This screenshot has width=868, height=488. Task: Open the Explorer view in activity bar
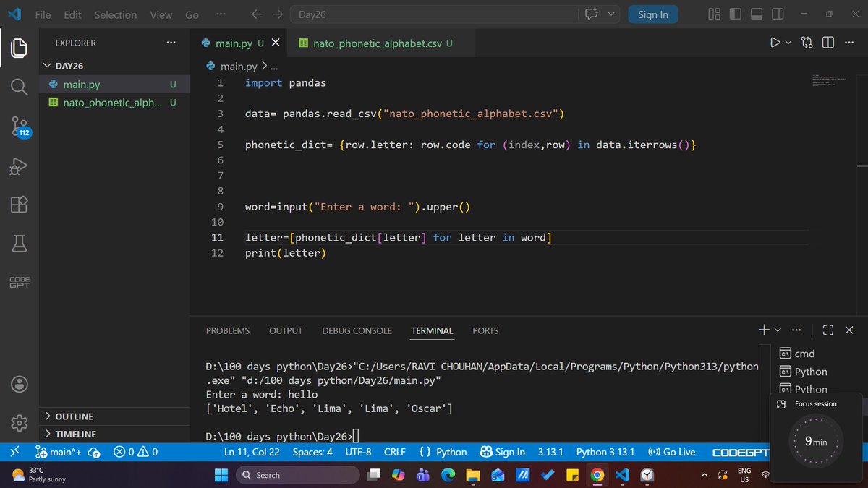point(19,48)
